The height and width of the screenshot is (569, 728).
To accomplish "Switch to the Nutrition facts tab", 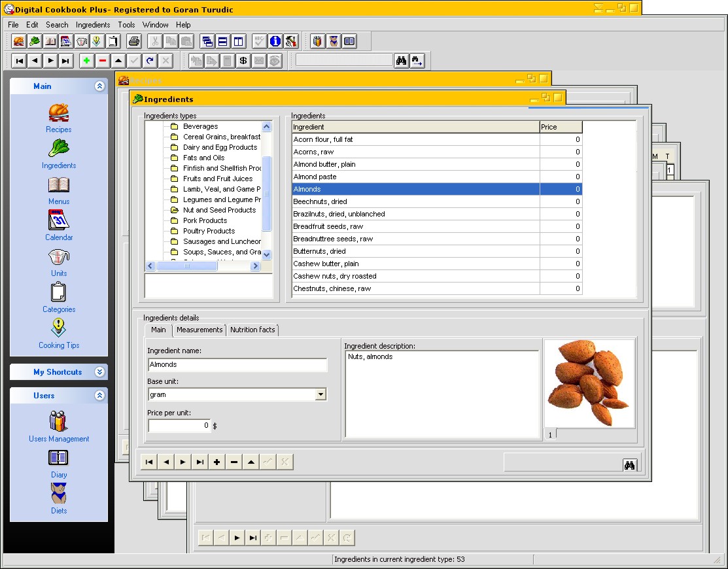I will tap(252, 330).
